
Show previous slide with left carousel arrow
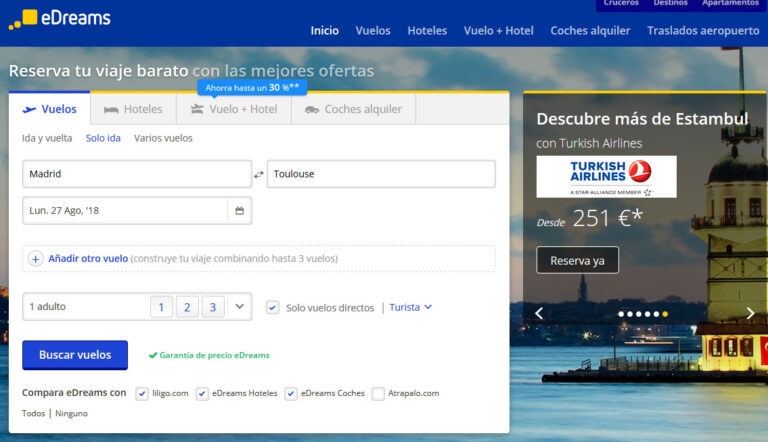(x=539, y=313)
